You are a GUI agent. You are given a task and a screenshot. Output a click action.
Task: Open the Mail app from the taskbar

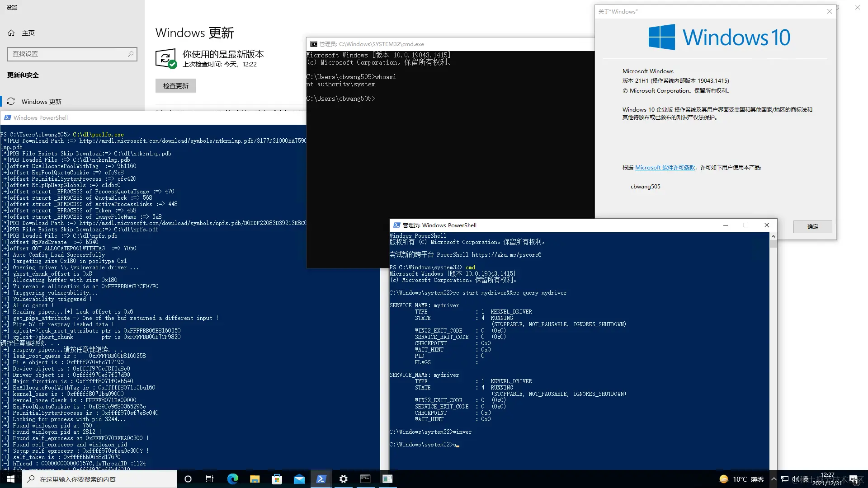(x=299, y=479)
